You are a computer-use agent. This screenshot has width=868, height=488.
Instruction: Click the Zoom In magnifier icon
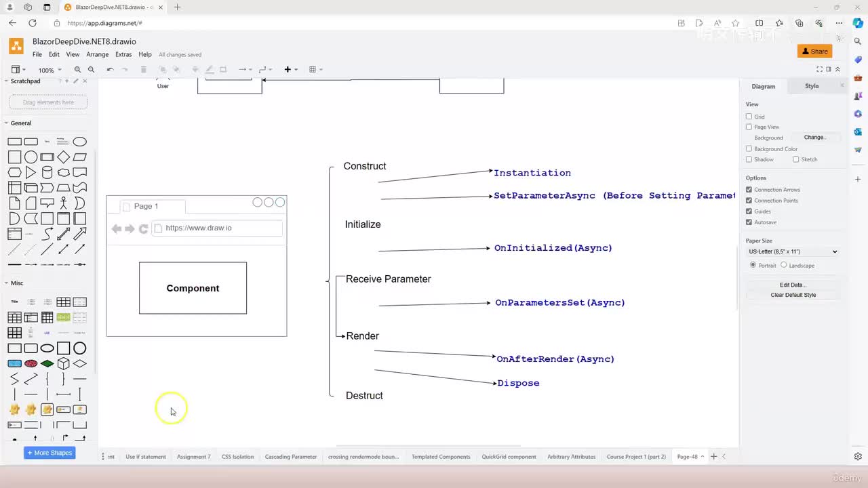click(78, 70)
